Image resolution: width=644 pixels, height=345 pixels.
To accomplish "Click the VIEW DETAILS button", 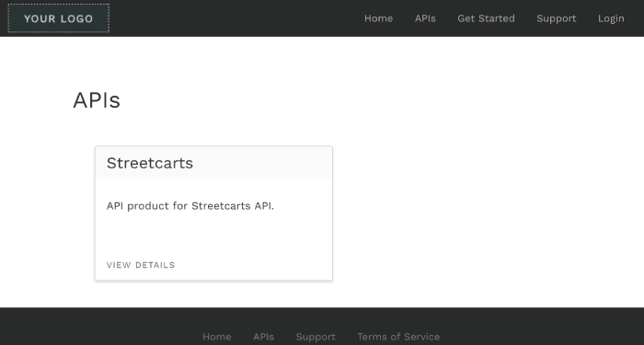I will click(x=141, y=265).
